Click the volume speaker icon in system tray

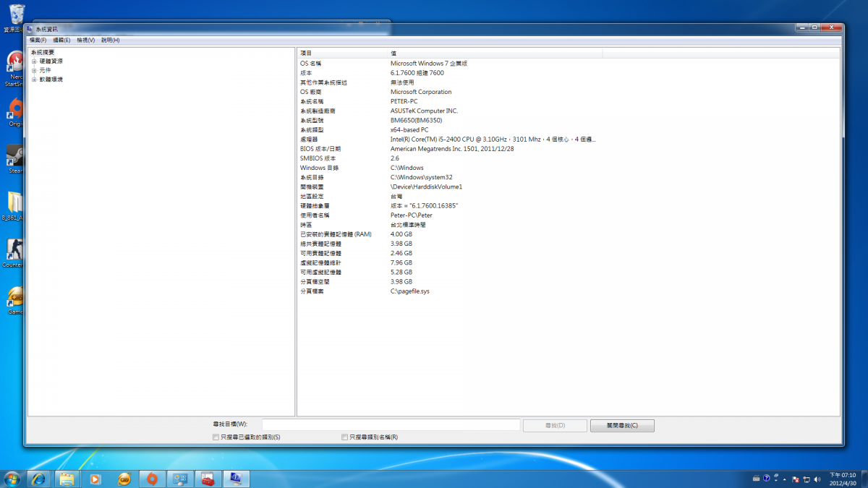pos(817,479)
